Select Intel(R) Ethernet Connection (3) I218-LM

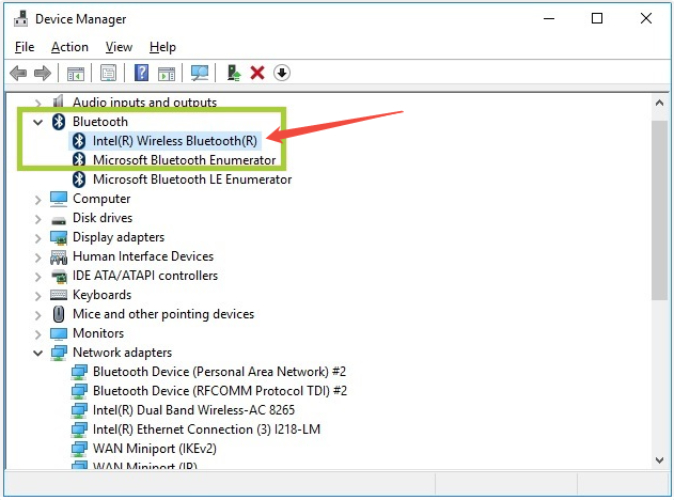point(206,429)
